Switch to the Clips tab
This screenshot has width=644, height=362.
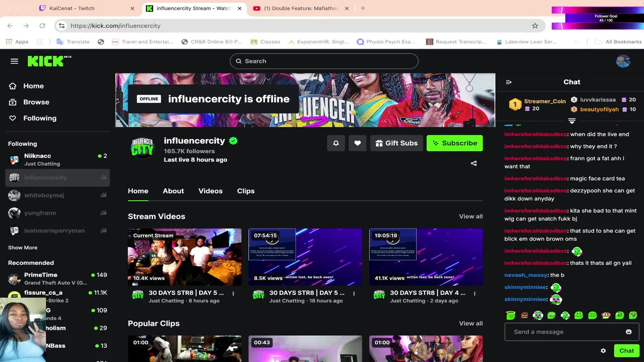[246, 191]
